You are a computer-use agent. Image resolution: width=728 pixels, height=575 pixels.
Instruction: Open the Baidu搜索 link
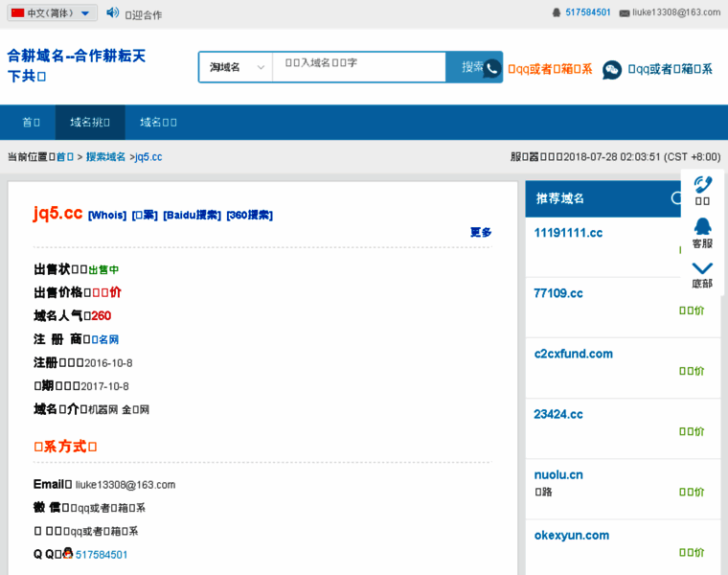[x=193, y=215]
